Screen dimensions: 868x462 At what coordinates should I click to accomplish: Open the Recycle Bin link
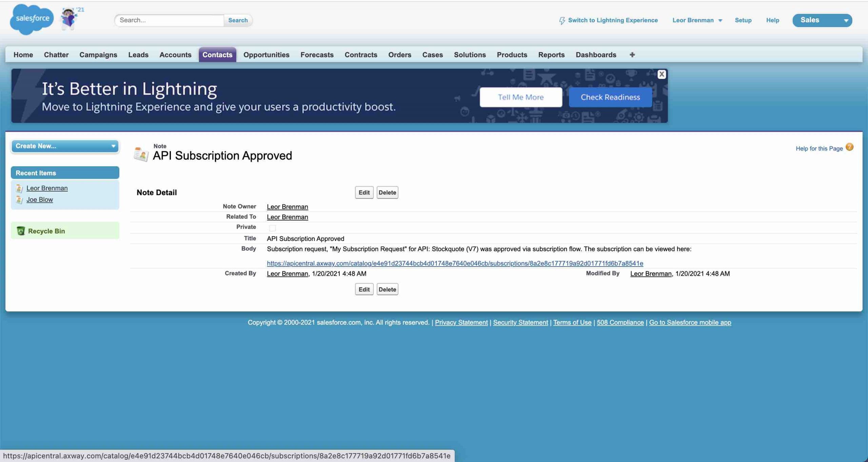click(46, 231)
